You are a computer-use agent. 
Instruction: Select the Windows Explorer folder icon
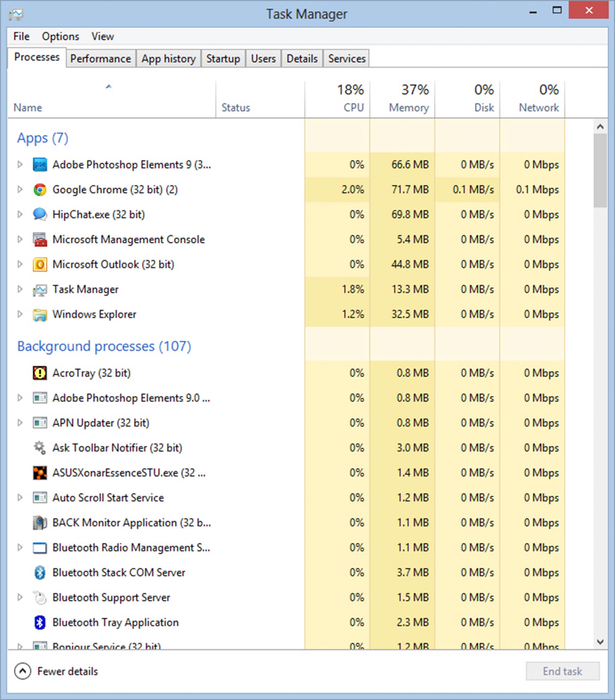pyautogui.click(x=40, y=314)
